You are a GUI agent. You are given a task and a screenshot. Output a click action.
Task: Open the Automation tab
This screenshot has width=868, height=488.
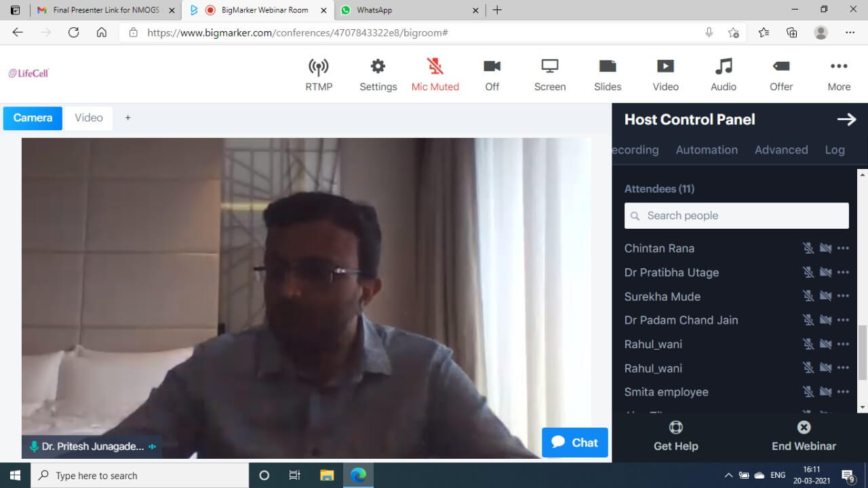(707, 150)
